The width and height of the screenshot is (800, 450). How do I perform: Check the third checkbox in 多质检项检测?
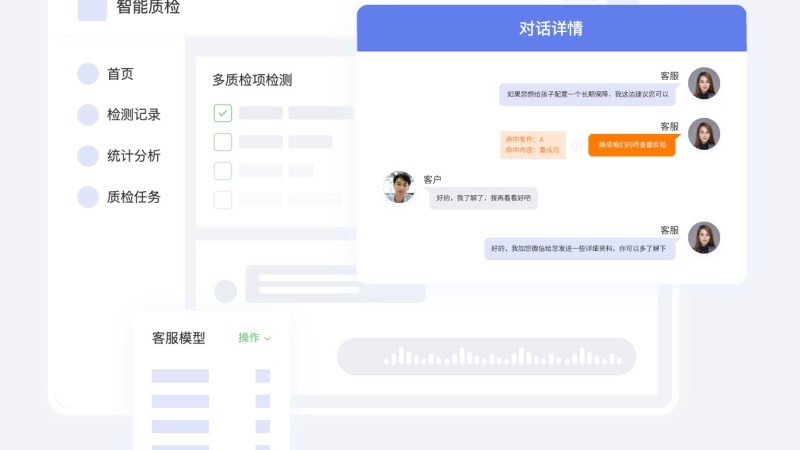coord(223,171)
